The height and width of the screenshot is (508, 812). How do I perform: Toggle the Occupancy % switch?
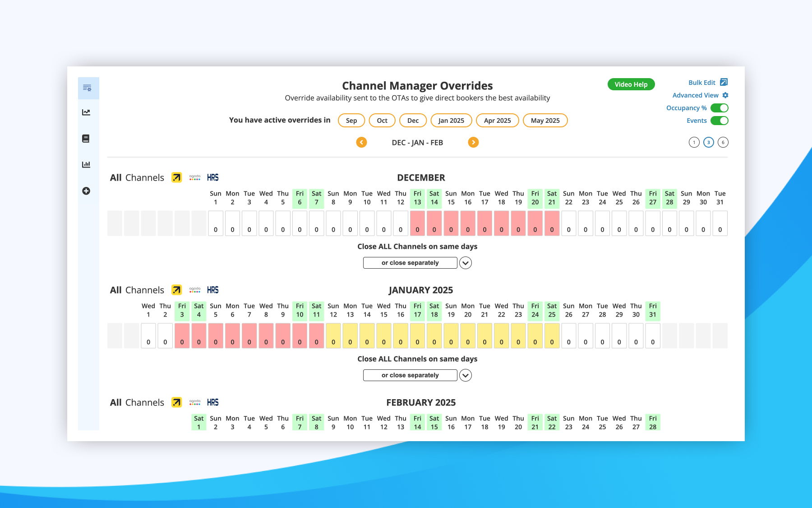point(720,108)
